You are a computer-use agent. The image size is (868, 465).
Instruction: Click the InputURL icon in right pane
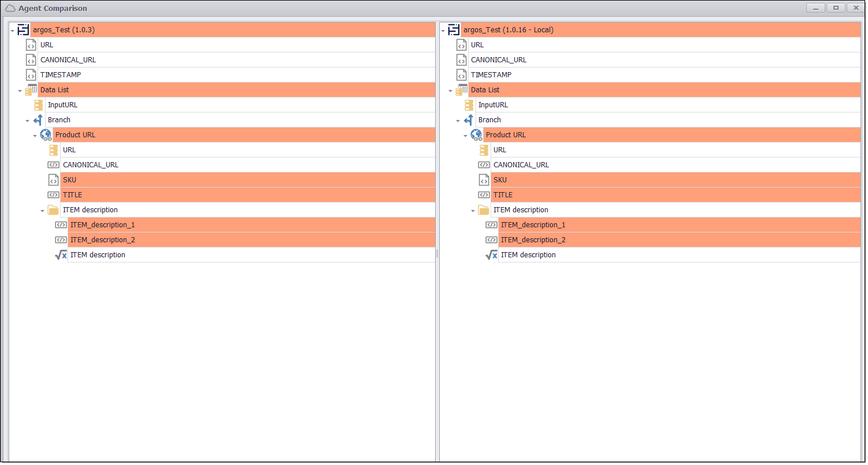[469, 105]
